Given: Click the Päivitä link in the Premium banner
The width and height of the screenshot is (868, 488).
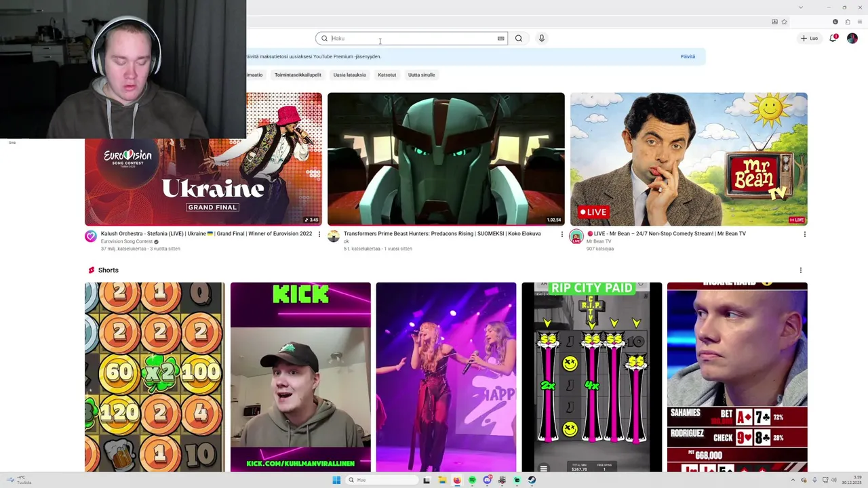Looking at the screenshot, I should pyautogui.click(x=688, y=57).
